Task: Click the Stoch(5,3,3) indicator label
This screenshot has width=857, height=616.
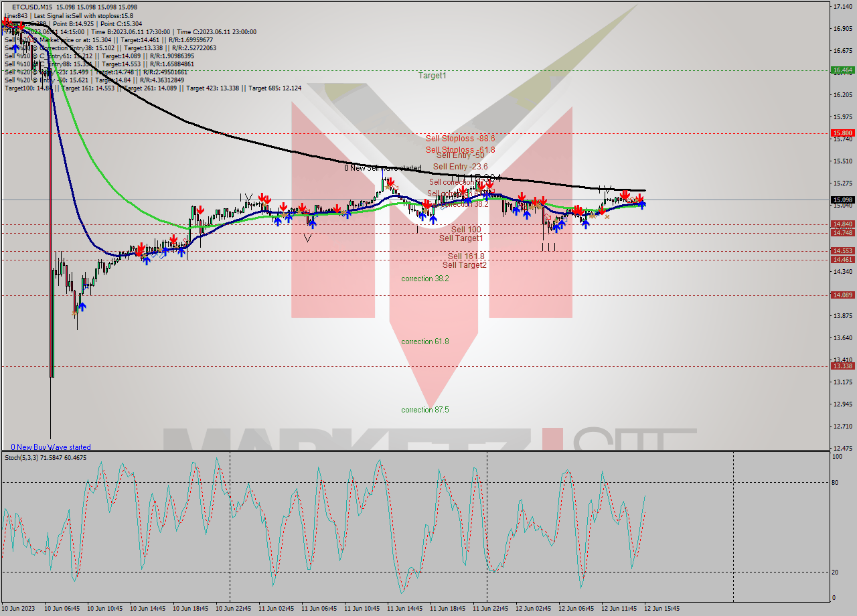Action: click(46, 458)
